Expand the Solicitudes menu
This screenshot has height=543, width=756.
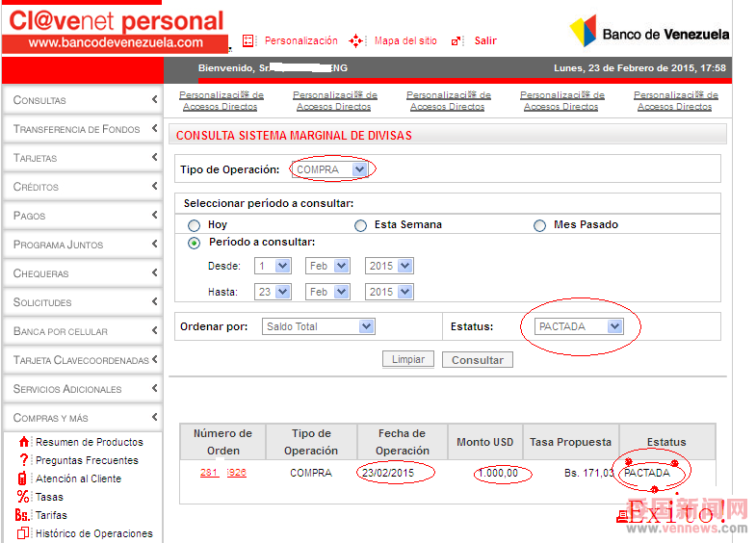pos(83,302)
